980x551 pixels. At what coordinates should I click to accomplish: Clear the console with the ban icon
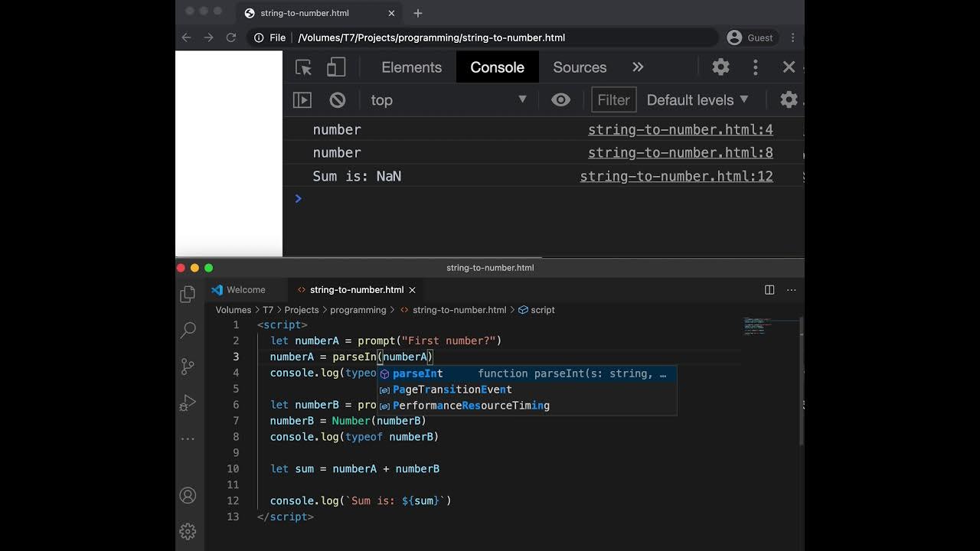(x=338, y=100)
